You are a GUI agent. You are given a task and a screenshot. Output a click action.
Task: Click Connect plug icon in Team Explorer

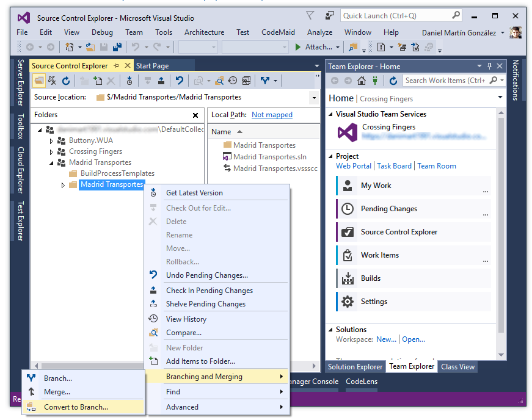[375, 81]
